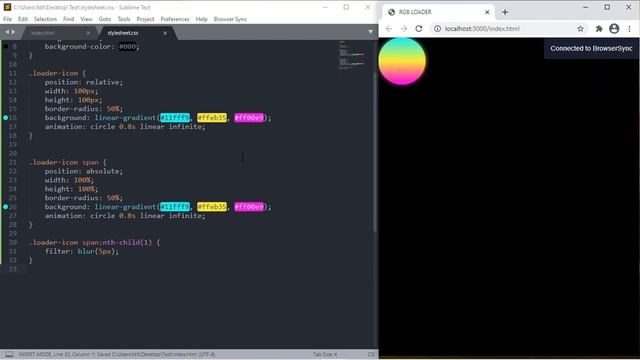Click the Sublime Text app icon in title bar
Viewport: 640px width, 360px height.
[7, 7]
